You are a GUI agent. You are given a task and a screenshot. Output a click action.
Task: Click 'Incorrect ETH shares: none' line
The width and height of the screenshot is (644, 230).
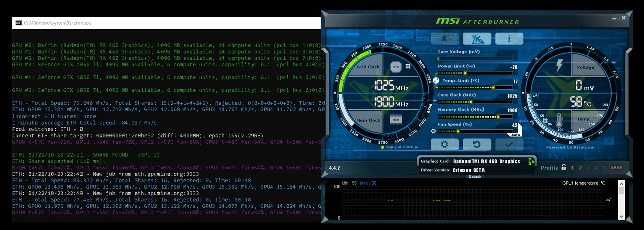[x=54, y=116]
